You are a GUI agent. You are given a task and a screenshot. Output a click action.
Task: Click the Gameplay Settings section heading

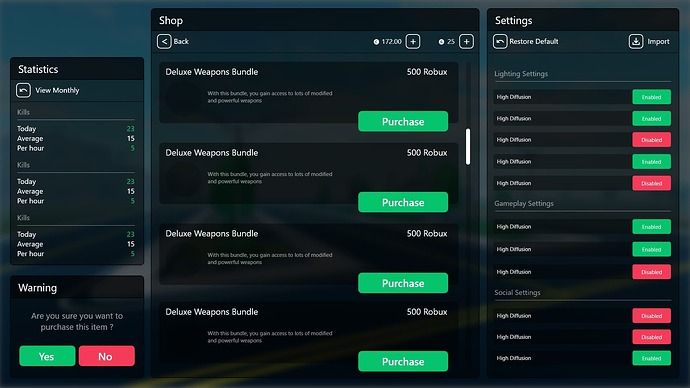(524, 203)
